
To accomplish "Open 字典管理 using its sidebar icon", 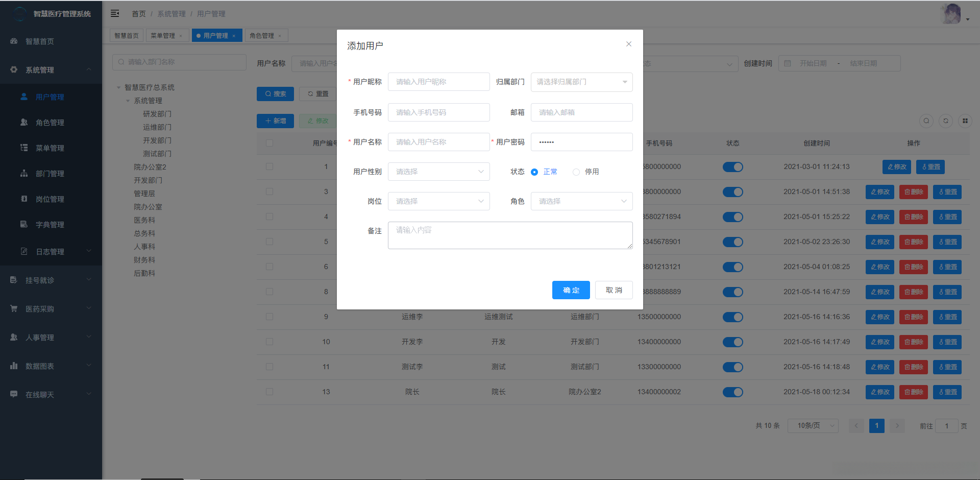I will [x=23, y=224].
